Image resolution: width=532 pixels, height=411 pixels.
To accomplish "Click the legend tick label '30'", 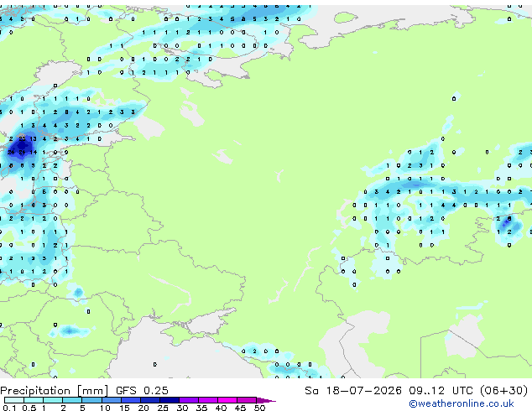I will tap(182, 408).
